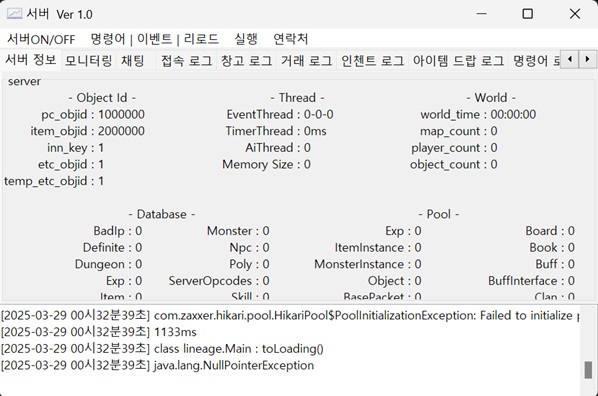Click the Buff : 0 entry

(555, 264)
